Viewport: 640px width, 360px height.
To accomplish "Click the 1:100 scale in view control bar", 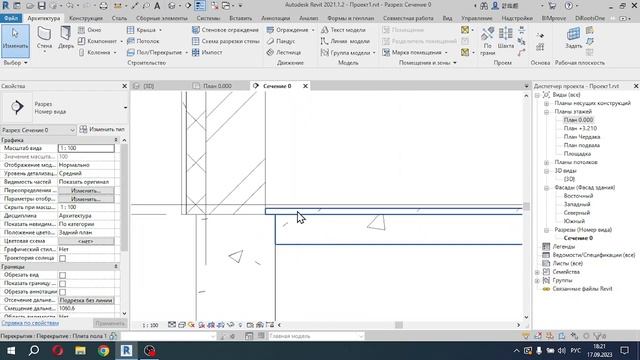I will click(150, 325).
